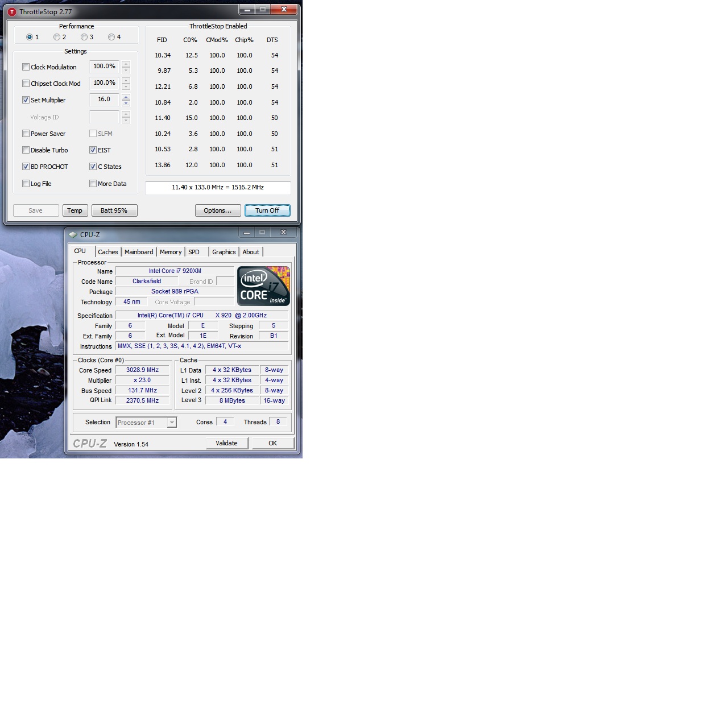Image resolution: width=728 pixels, height=728 pixels.
Task: Minimize the CPU-Z window
Action: coord(246,233)
